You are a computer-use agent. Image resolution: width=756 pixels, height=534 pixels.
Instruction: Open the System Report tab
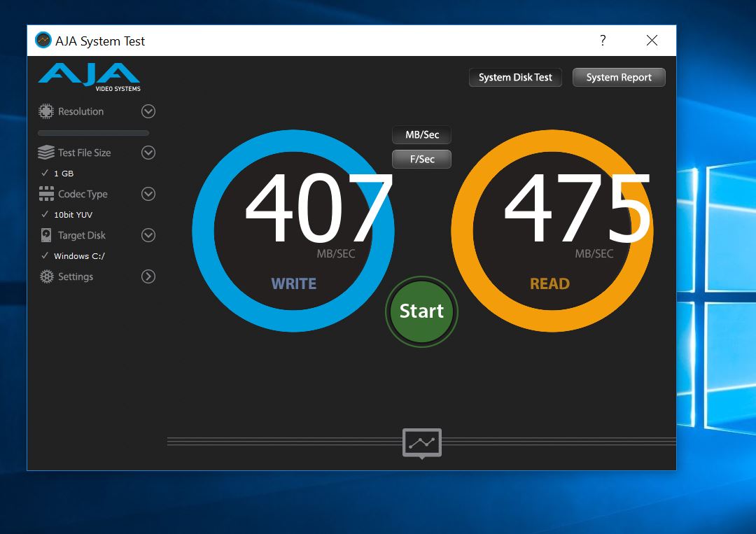619,77
